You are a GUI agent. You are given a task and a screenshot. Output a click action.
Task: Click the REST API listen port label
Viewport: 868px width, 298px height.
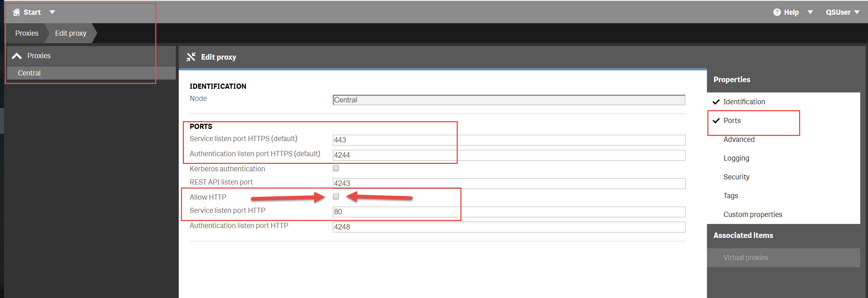[x=221, y=182]
